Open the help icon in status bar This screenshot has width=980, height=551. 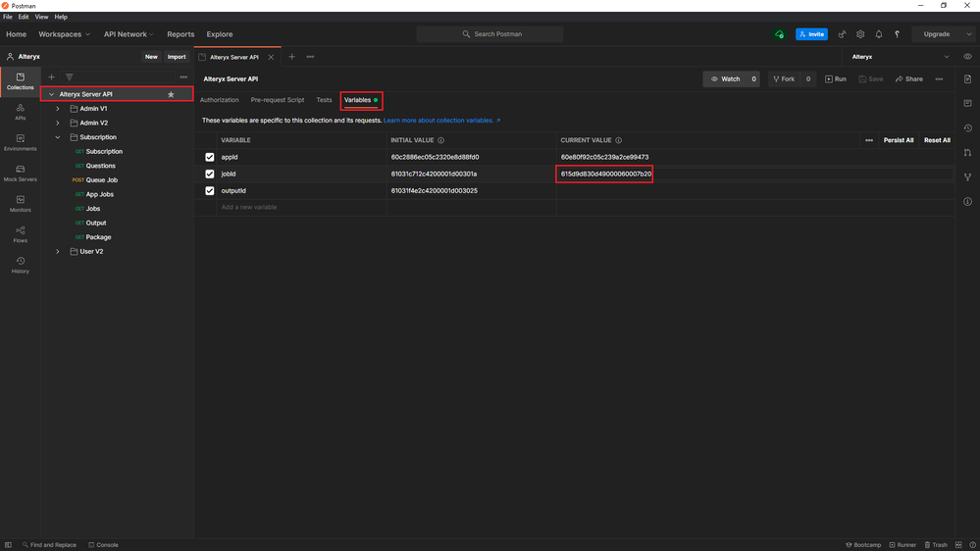point(972,545)
